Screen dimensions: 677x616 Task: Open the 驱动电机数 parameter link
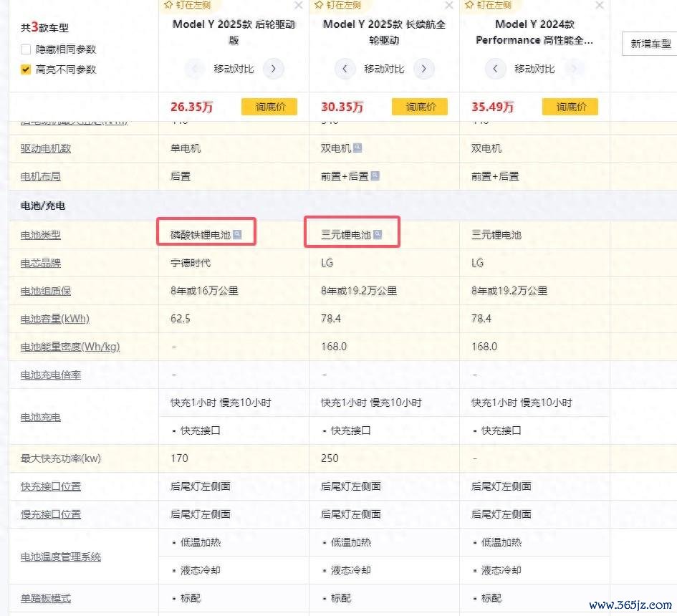[x=46, y=148]
